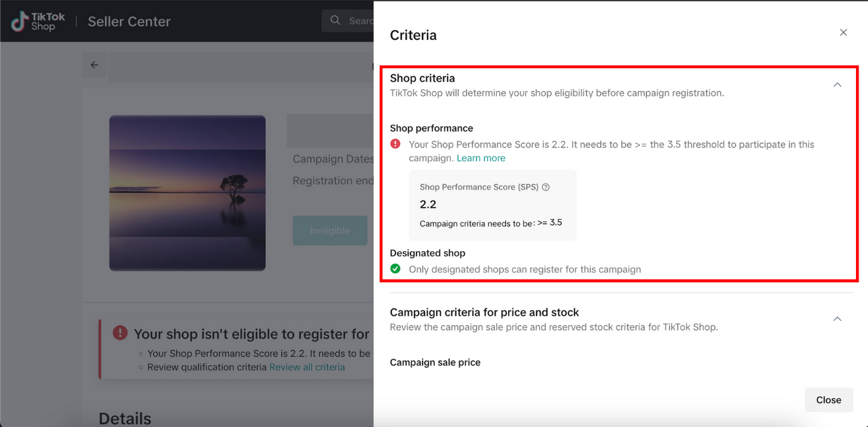Click the Details heading
868x427 pixels.
pyautogui.click(x=125, y=419)
